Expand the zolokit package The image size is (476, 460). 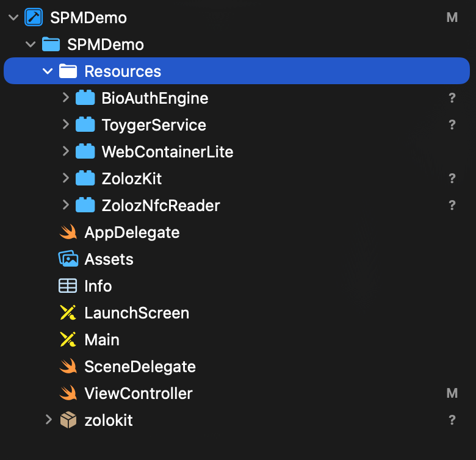click(48, 420)
